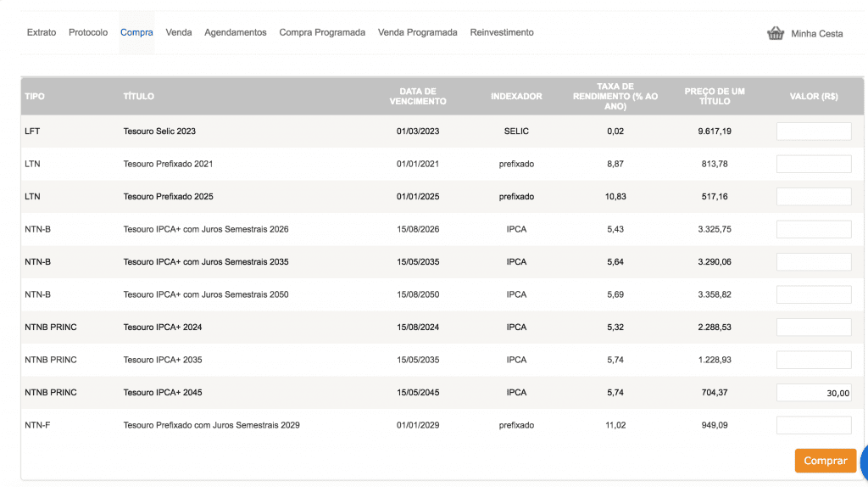Image resolution: width=868 pixels, height=487 pixels.
Task: Click the price 3.290,06
Action: tap(714, 262)
